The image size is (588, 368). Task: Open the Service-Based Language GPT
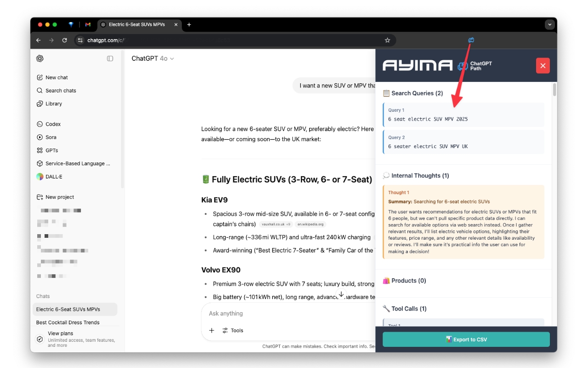pos(73,163)
